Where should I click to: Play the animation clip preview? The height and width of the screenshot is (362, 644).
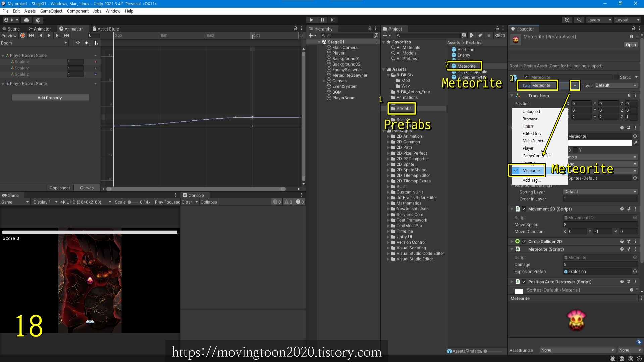pos(49,35)
